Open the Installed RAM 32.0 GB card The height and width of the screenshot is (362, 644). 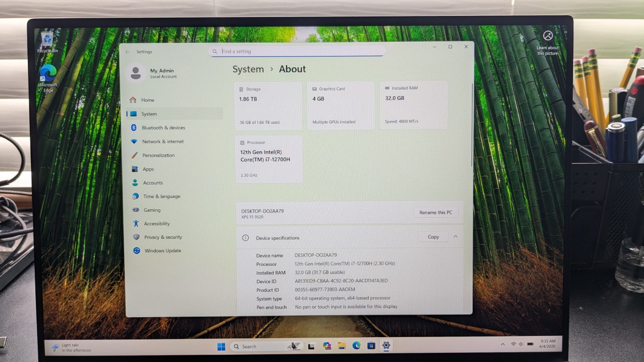(413, 105)
